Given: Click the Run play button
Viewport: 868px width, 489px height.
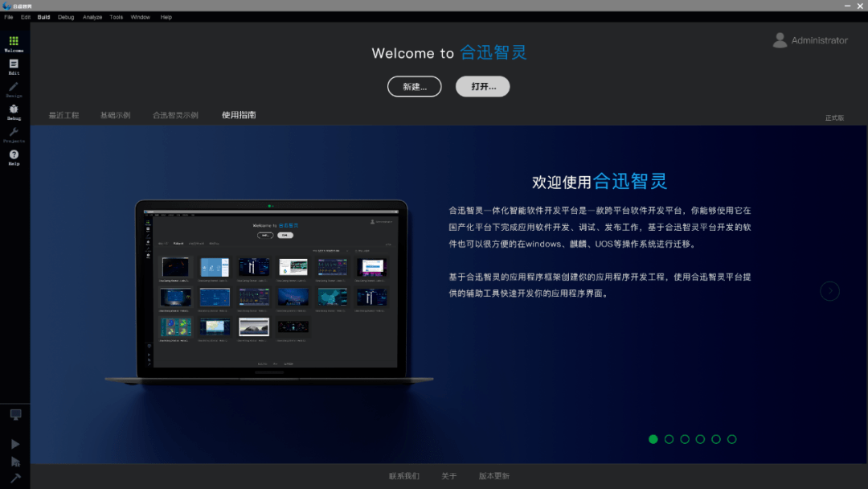Looking at the screenshot, I should point(15,444).
